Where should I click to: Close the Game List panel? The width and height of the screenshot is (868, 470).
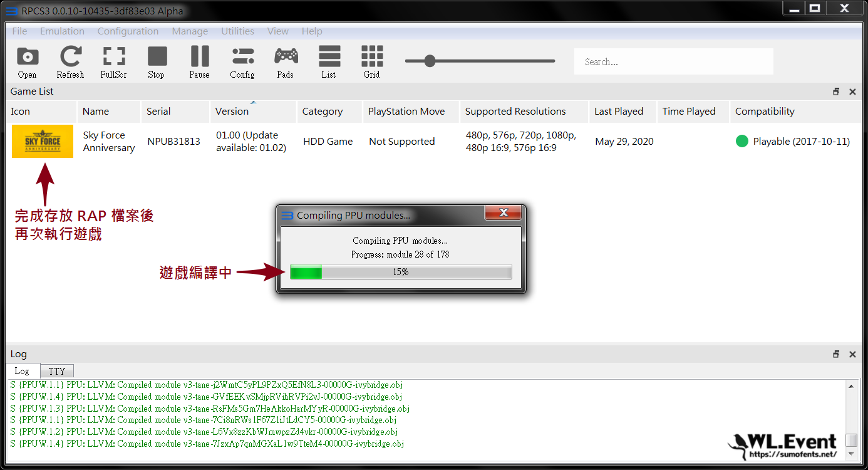pos(852,91)
